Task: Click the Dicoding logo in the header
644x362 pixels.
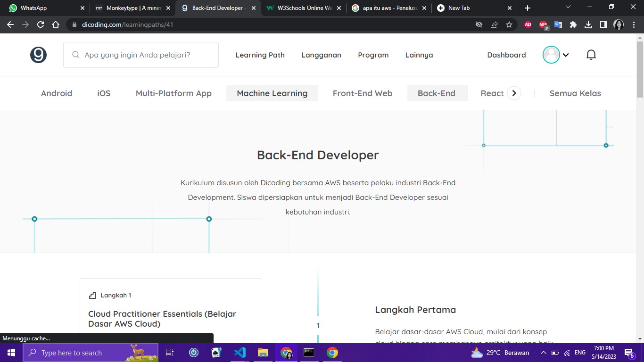Action: coord(38,55)
